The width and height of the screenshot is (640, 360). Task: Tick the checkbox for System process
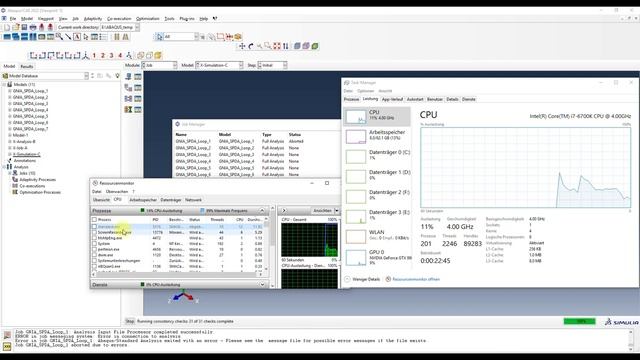[x=94, y=244]
